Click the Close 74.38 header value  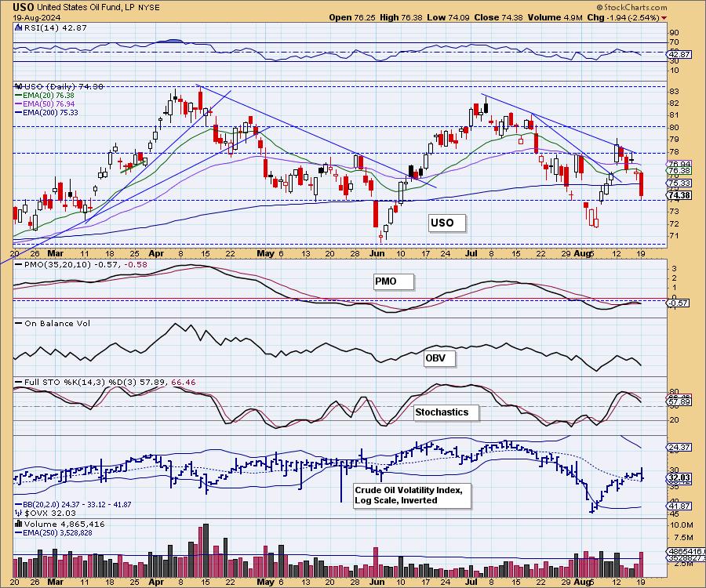point(498,17)
